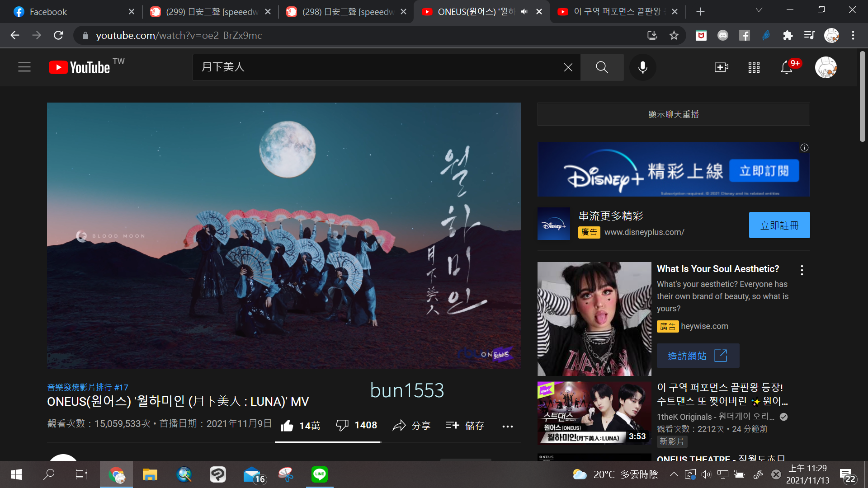Open the Soul Aesthetic ad thumbnail
868x488 pixels.
[x=594, y=319]
